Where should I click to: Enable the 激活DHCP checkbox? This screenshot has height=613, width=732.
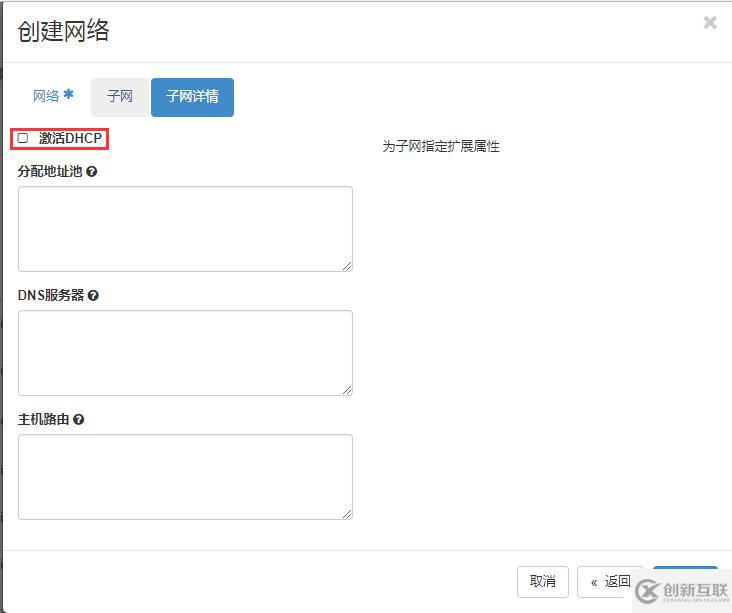(22, 138)
